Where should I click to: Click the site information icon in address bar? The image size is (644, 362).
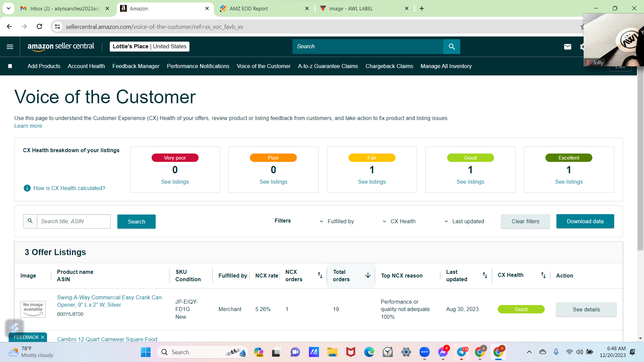[x=58, y=26]
